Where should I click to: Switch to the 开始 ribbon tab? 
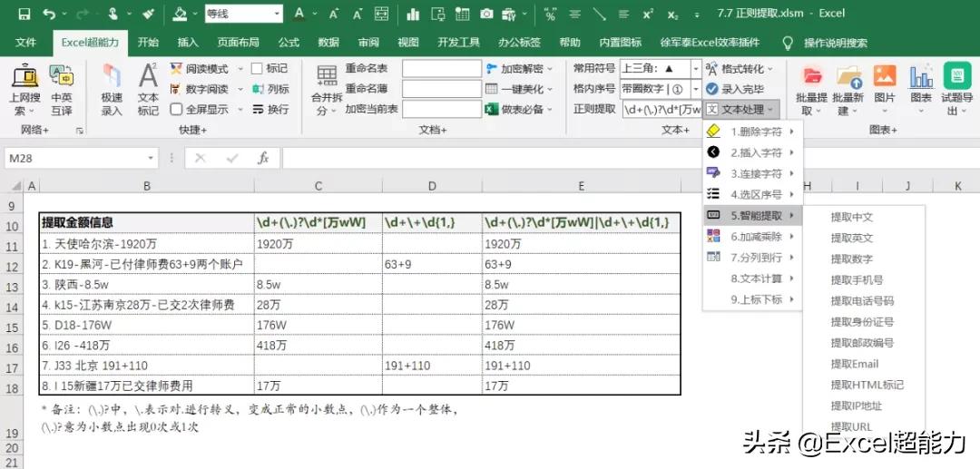148,43
